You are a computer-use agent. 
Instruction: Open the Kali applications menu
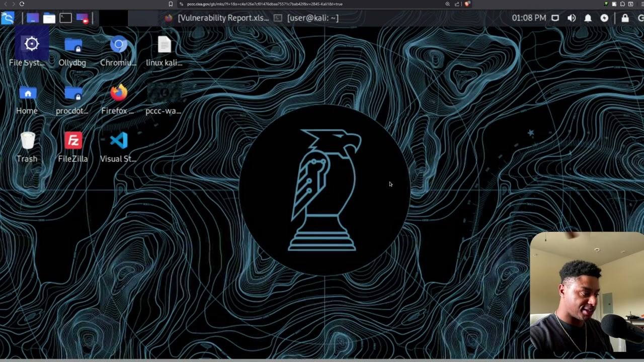(x=8, y=18)
